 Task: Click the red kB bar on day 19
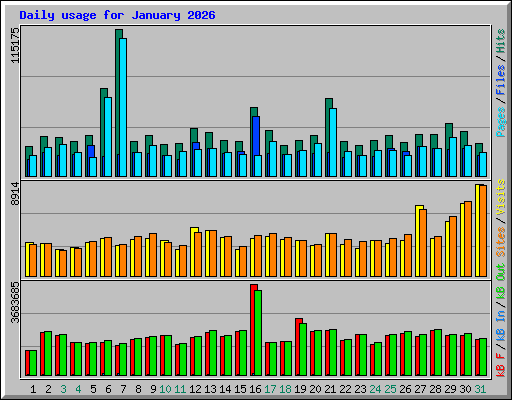click(297, 347)
